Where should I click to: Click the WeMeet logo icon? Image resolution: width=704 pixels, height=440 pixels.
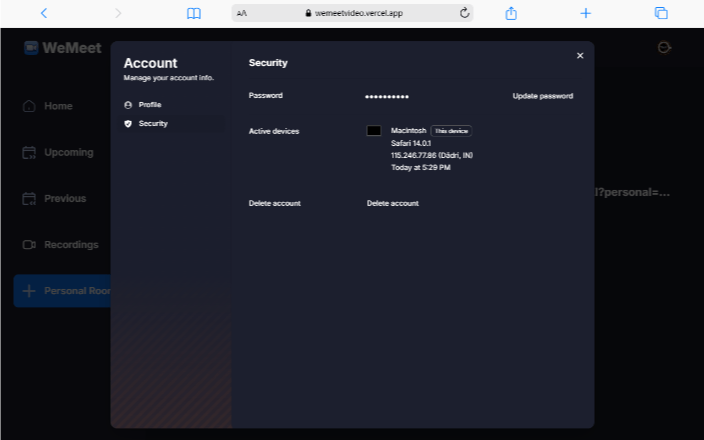click(x=31, y=48)
